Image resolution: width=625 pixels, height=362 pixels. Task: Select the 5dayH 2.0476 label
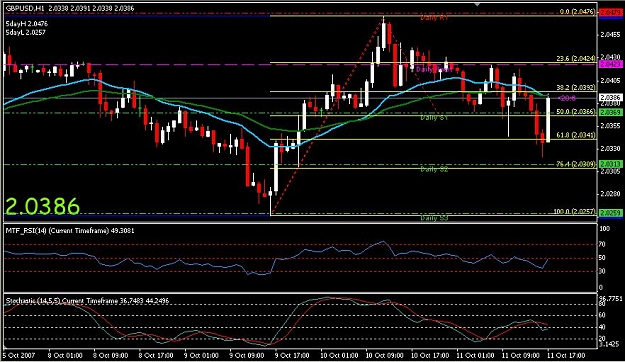pyautogui.click(x=27, y=24)
